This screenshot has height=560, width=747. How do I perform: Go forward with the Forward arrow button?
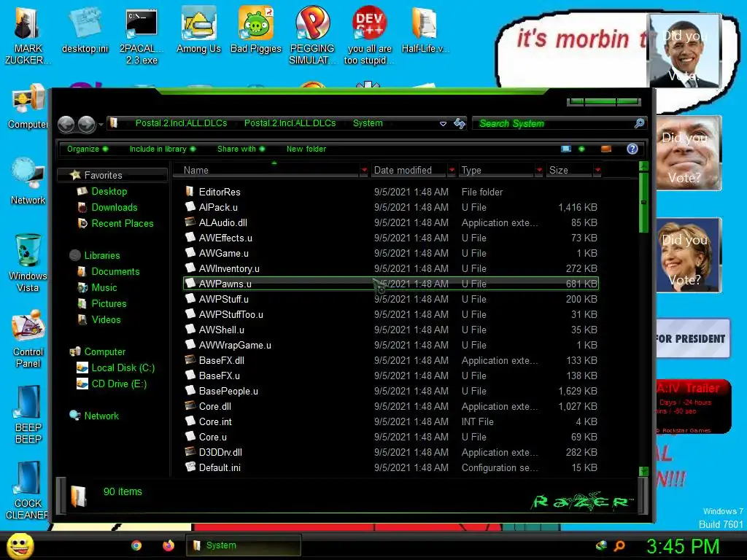(x=86, y=124)
